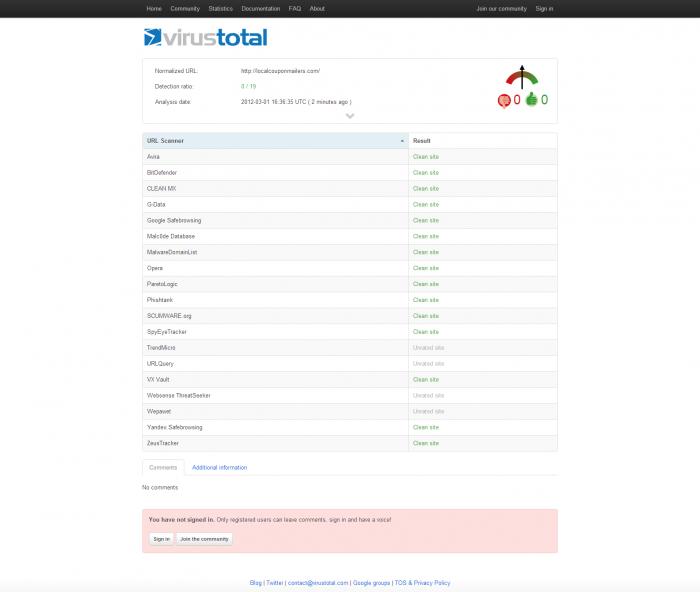The image size is (700, 592).
Task: Click the URLQuery scanner name
Action: pyautogui.click(x=160, y=364)
